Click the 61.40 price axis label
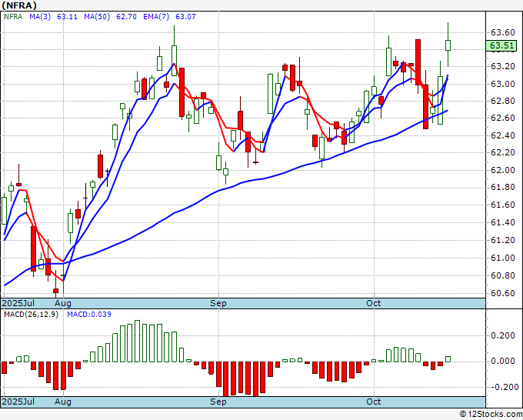Screen dimensions: 523x420 click(x=503, y=222)
